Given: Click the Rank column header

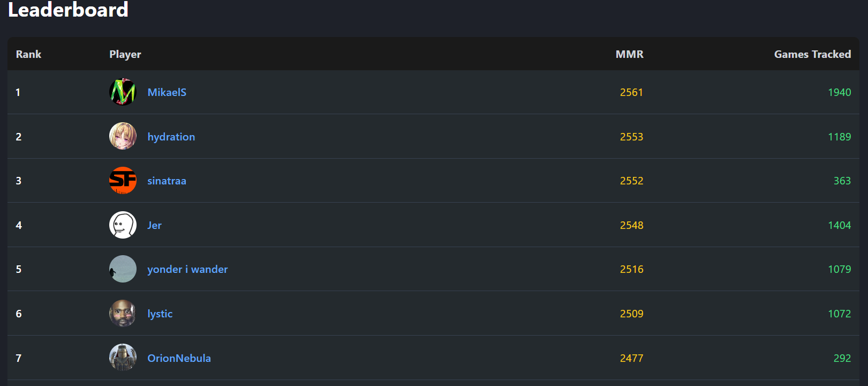Looking at the screenshot, I should click(x=28, y=54).
